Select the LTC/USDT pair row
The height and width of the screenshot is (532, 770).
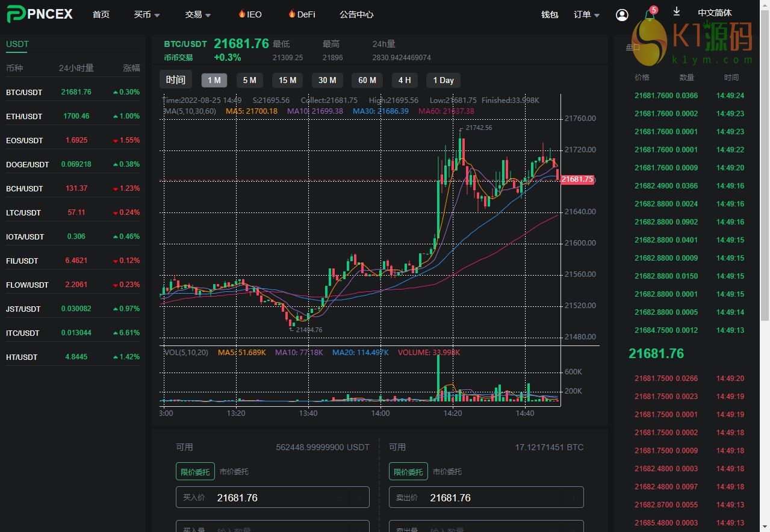(73, 212)
